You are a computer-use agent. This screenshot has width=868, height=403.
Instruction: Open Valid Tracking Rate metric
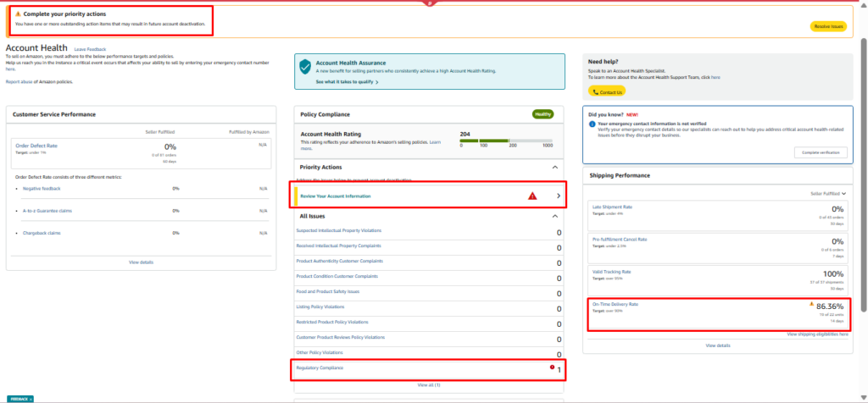click(612, 272)
